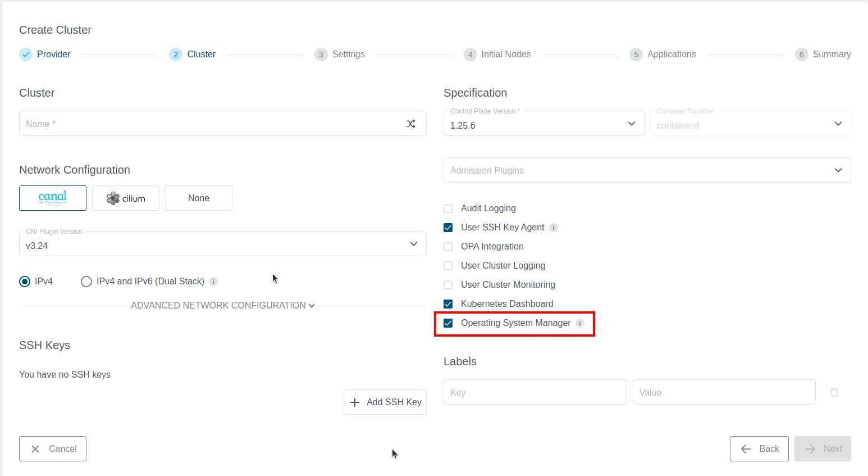Click the info icon beside User SSH Key Agent

point(554,227)
